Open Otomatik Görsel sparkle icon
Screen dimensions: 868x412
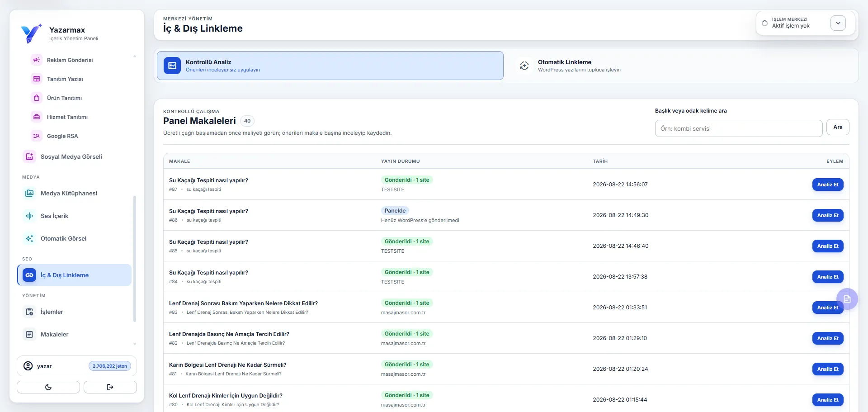(x=29, y=238)
